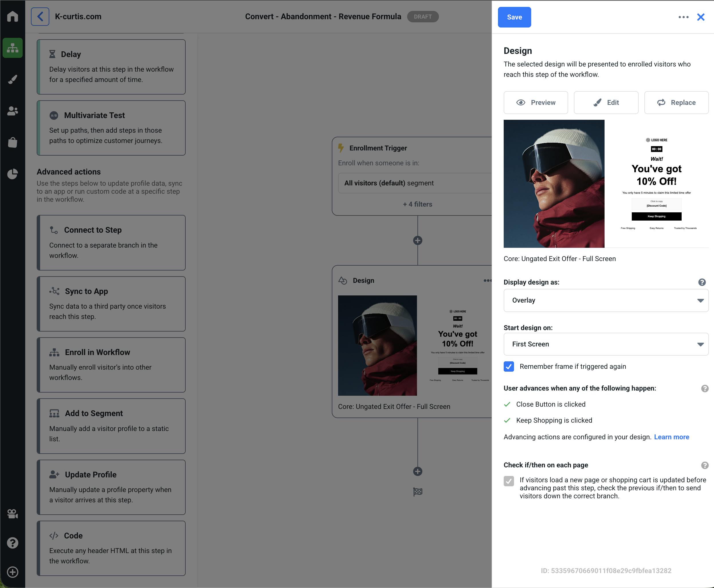This screenshot has height=588, width=714.
Task: Close the Design side panel with the X
Action: 701,17
